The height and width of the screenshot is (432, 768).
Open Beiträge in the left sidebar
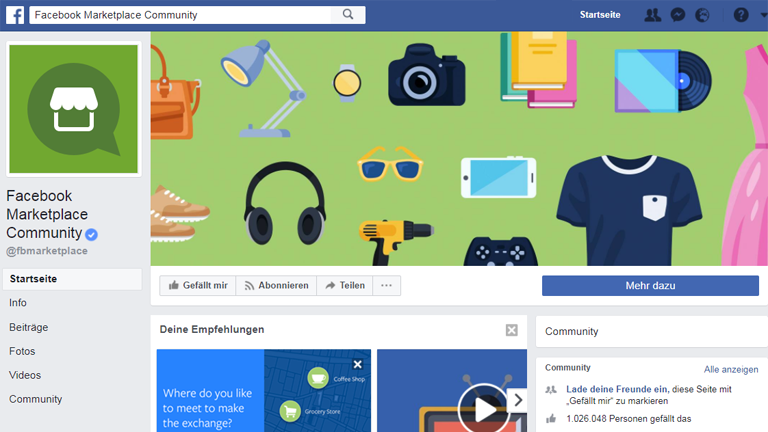coord(28,327)
